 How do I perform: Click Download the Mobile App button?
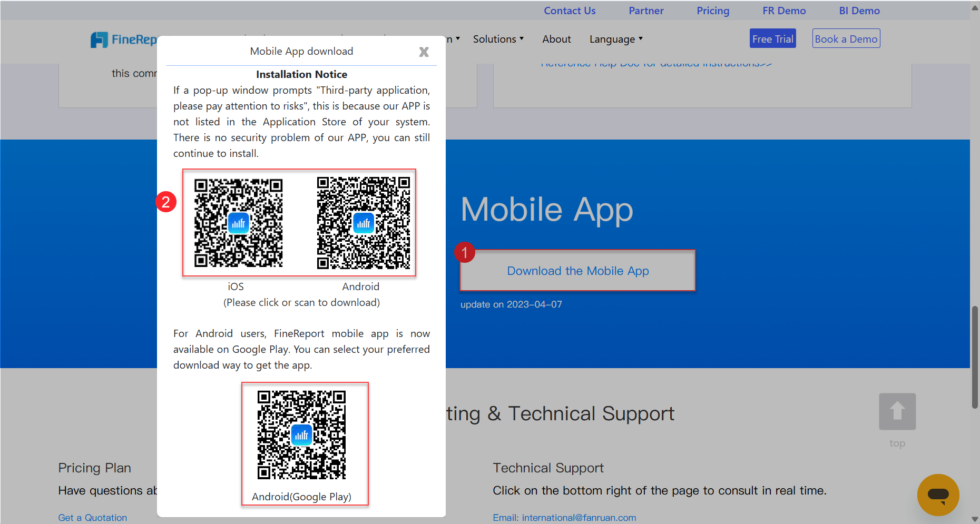point(577,271)
